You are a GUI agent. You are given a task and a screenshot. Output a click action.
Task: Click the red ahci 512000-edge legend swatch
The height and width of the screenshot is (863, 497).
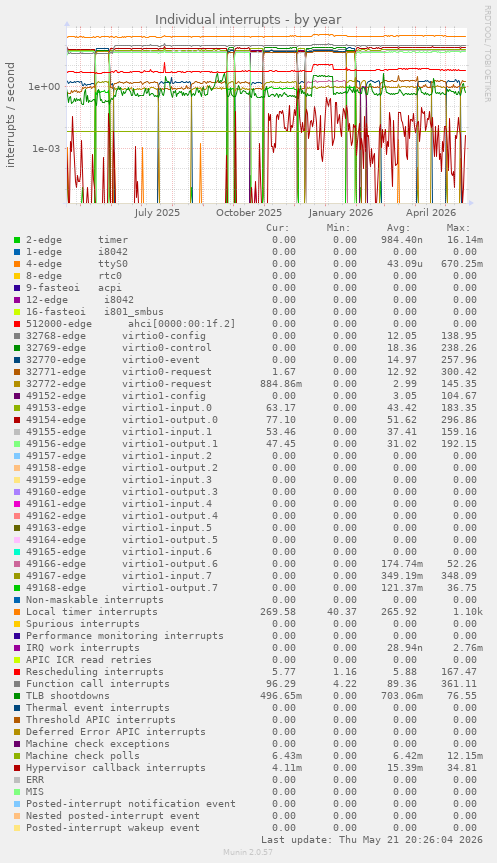tap(17, 324)
